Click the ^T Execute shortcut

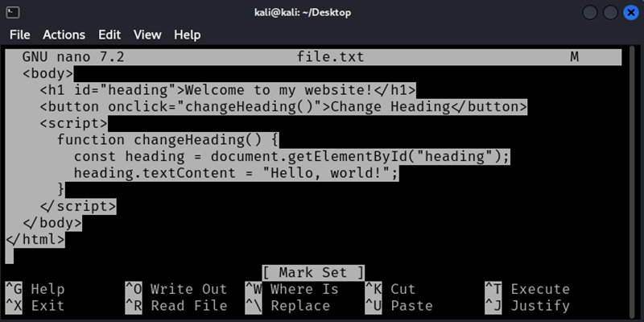click(x=527, y=289)
